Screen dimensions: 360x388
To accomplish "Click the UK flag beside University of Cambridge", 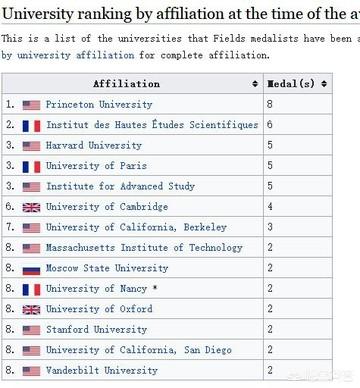I will tap(31, 207).
